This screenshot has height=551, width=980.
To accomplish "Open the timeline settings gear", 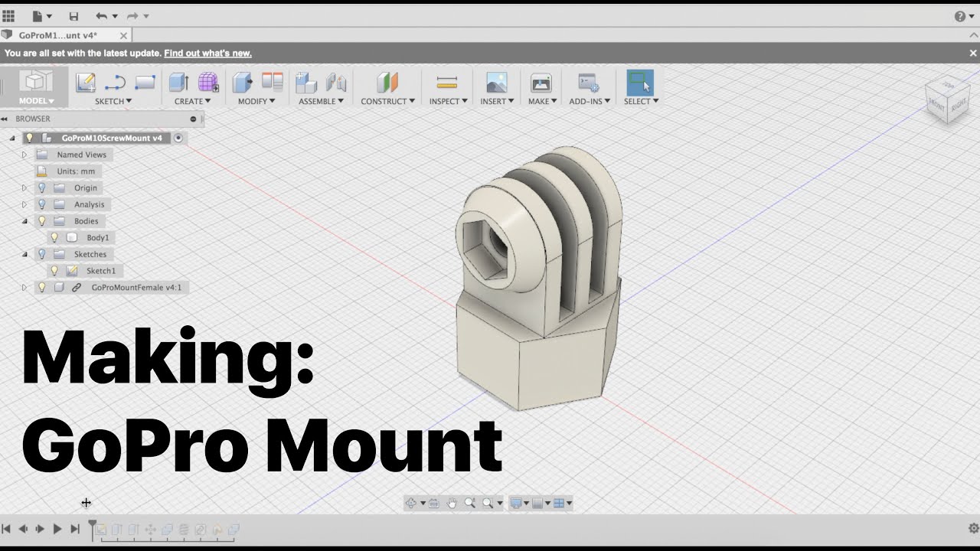I will click(x=974, y=528).
